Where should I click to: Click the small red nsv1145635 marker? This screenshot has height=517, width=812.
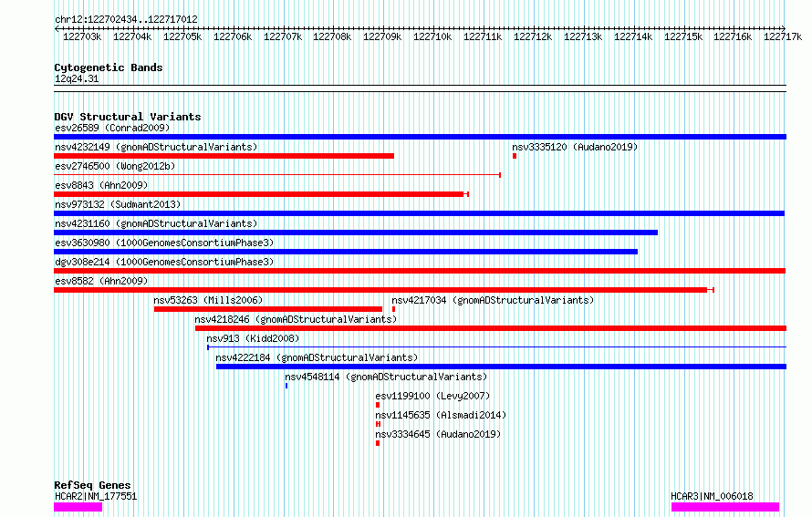point(378,424)
